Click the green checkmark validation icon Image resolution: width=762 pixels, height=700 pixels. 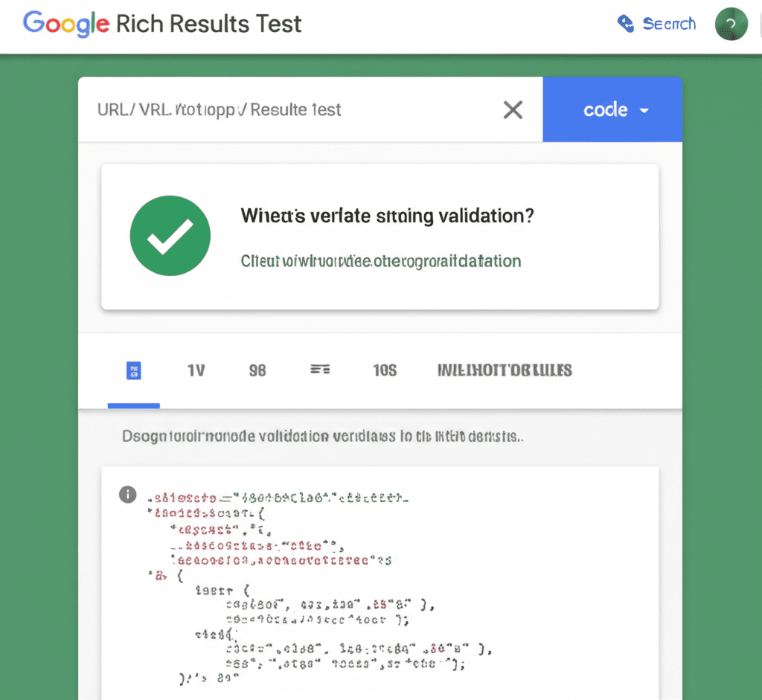[x=170, y=235]
